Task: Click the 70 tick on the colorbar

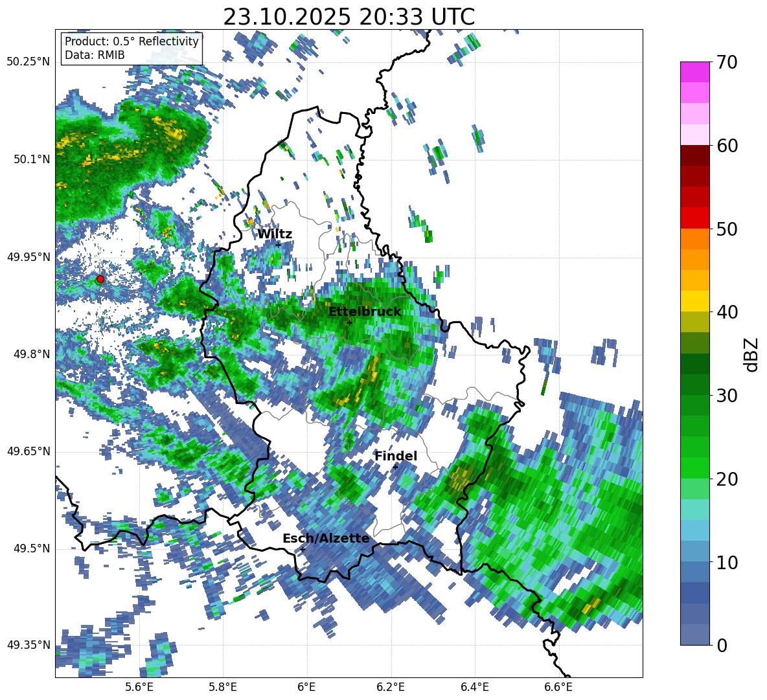Action: [x=726, y=62]
